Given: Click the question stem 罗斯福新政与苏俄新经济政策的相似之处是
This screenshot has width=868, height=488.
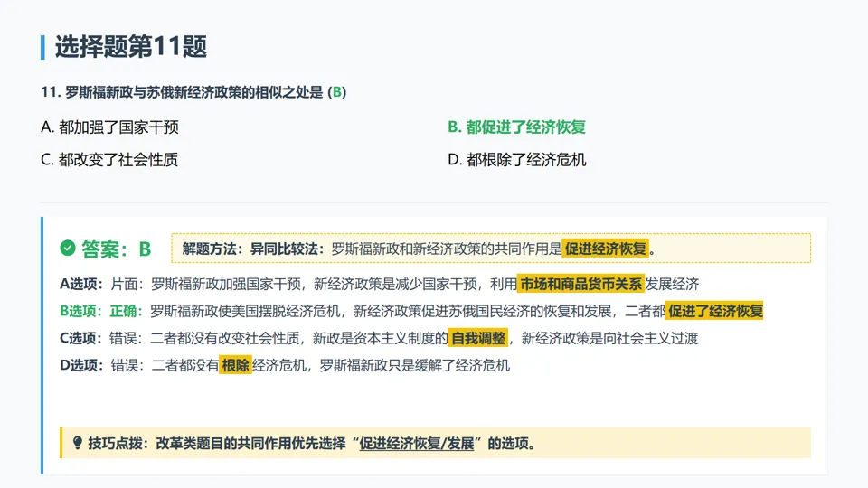Looking at the screenshot, I should click(193, 92).
